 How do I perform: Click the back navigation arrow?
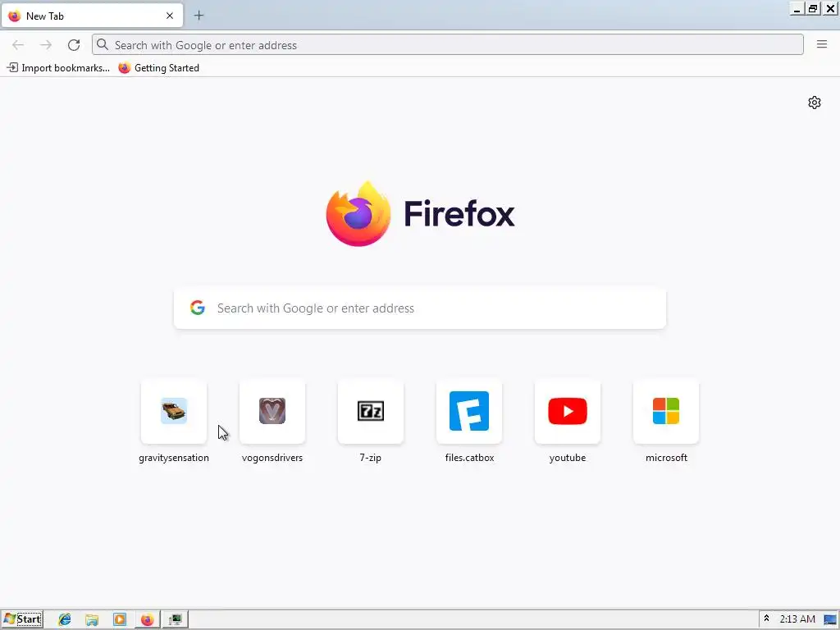(18, 45)
